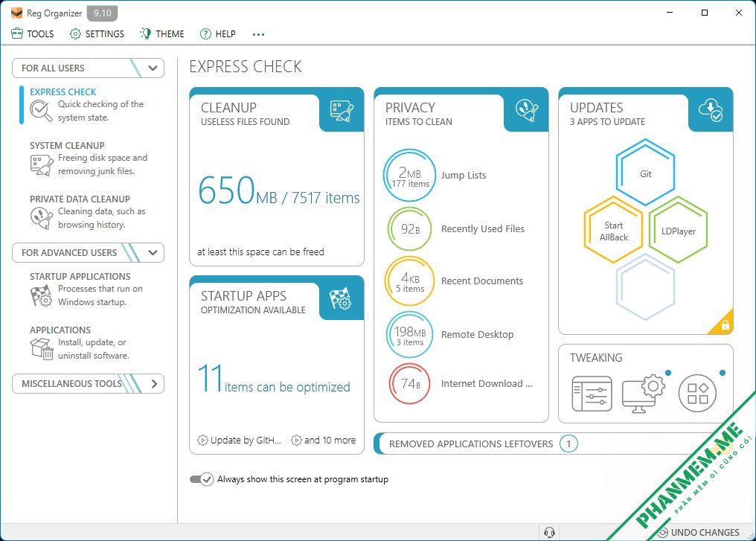The width and height of the screenshot is (756, 541).
Task: Click the Updates cloud download icon
Action: (711, 110)
